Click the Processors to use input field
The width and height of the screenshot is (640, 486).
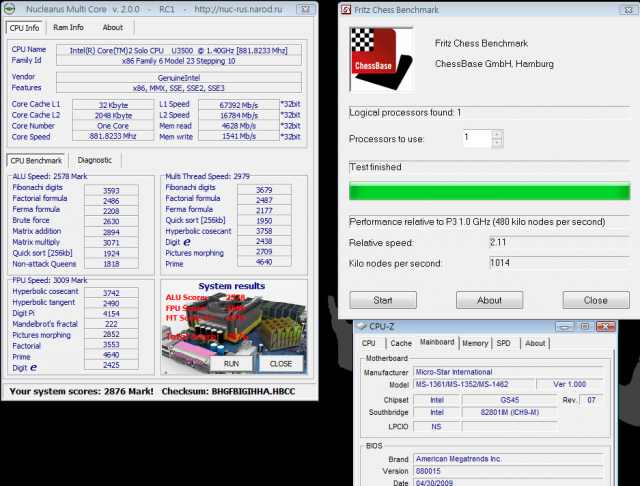pyautogui.click(x=477, y=138)
